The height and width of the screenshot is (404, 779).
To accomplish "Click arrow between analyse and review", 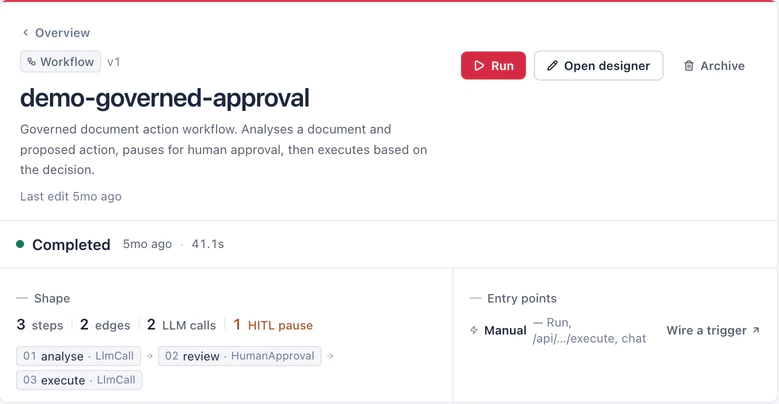I will coord(150,356).
